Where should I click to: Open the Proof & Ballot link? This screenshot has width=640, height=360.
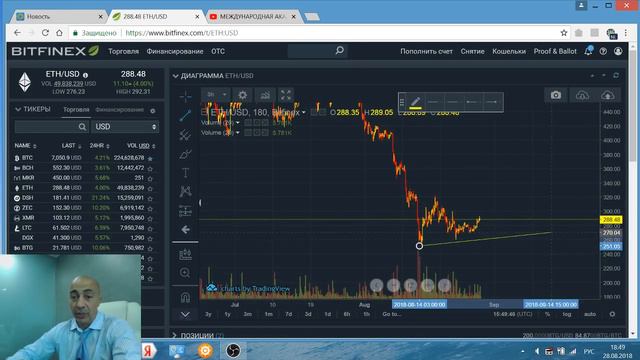[x=555, y=51]
